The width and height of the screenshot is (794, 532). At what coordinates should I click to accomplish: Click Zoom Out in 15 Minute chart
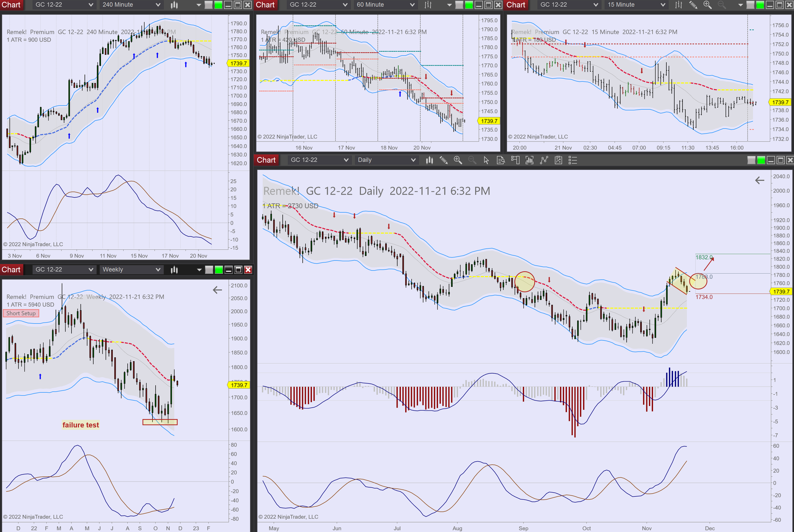tap(722, 5)
